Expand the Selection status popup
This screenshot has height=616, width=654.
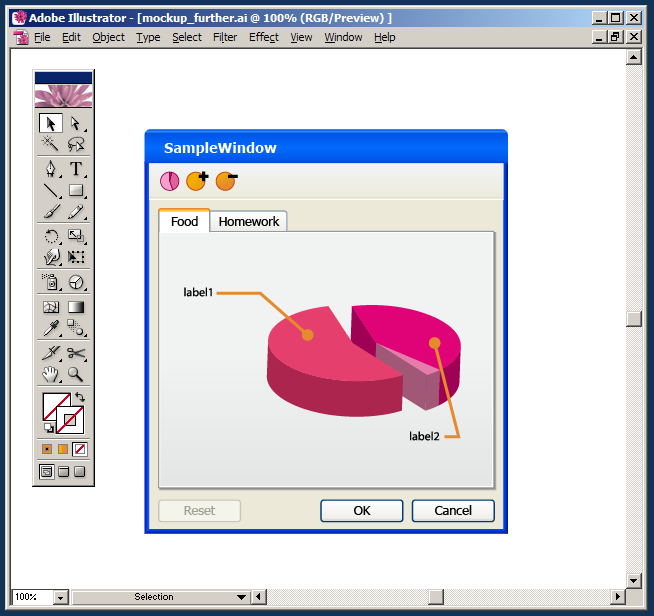tap(242, 598)
